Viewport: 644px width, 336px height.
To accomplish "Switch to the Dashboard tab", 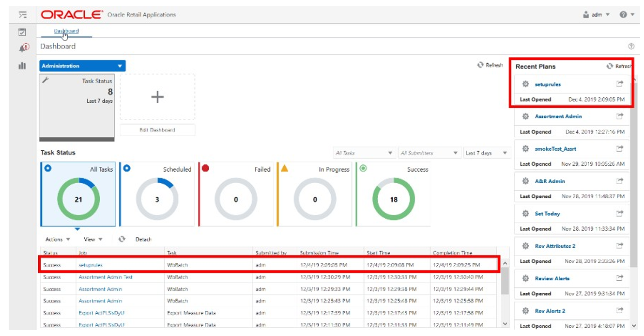I will (66, 31).
